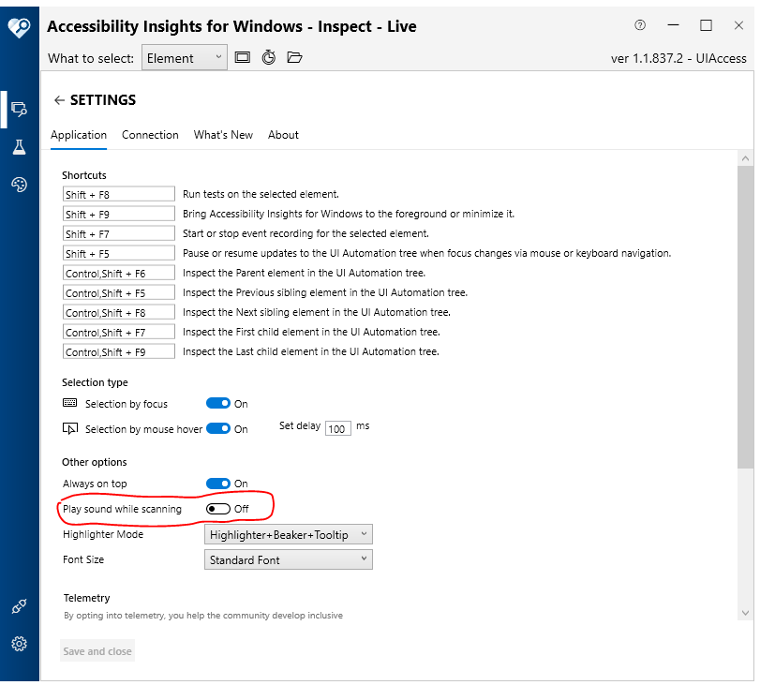
Task: Turn off Selection by focus toggle
Action: (218, 403)
